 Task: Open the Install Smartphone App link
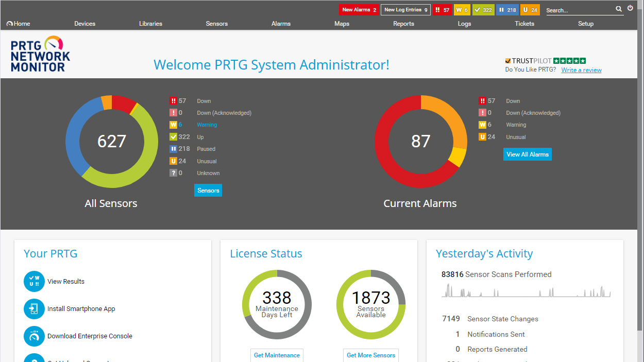tap(81, 309)
